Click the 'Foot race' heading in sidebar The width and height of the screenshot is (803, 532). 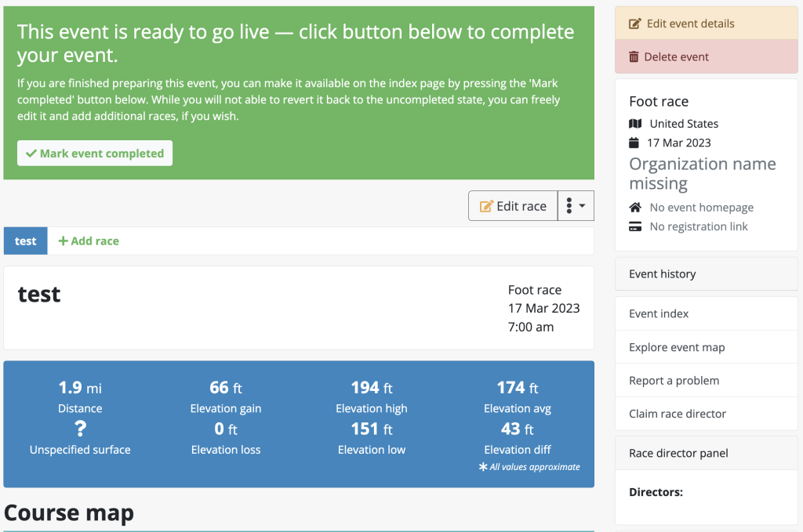(659, 101)
